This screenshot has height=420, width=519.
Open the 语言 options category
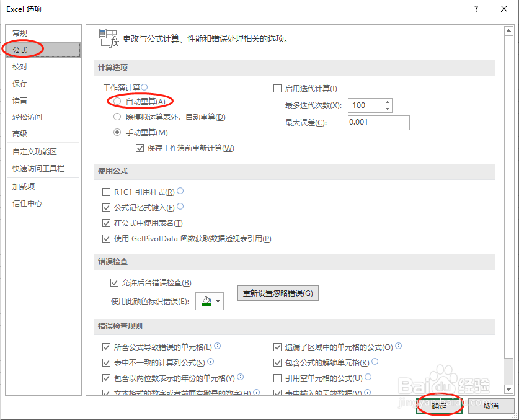click(x=43, y=100)
